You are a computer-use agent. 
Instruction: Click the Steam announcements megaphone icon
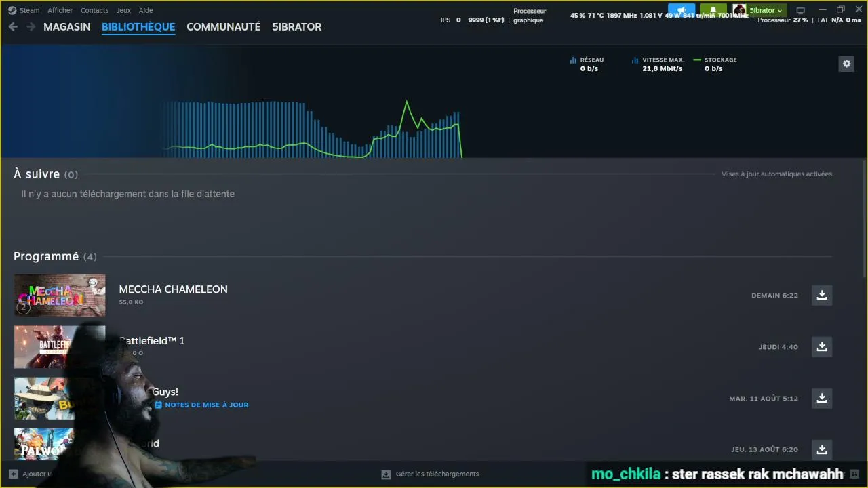tap(682, 10)
